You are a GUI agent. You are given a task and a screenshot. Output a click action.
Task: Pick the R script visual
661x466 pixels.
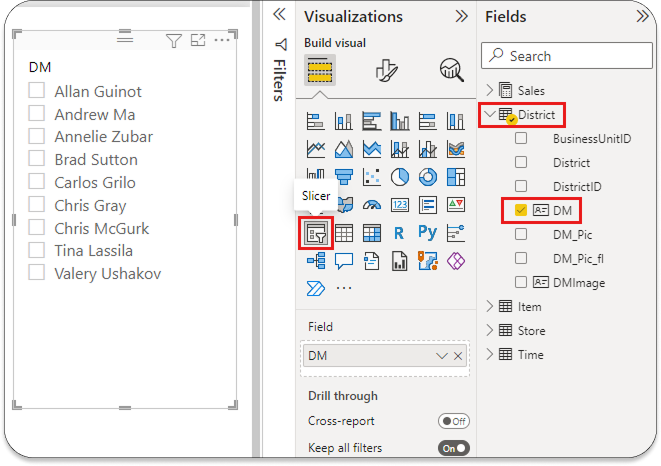400,233
